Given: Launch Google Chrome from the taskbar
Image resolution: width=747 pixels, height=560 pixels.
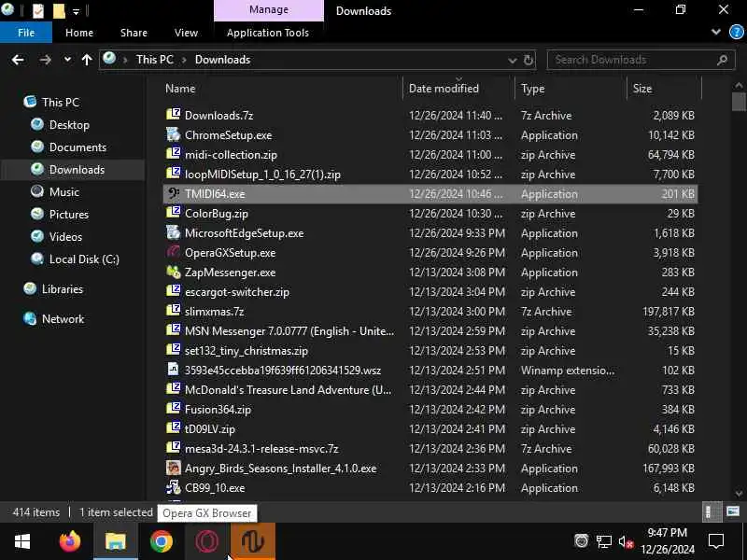Looking at the screenshot, I should tap(161, 541).
